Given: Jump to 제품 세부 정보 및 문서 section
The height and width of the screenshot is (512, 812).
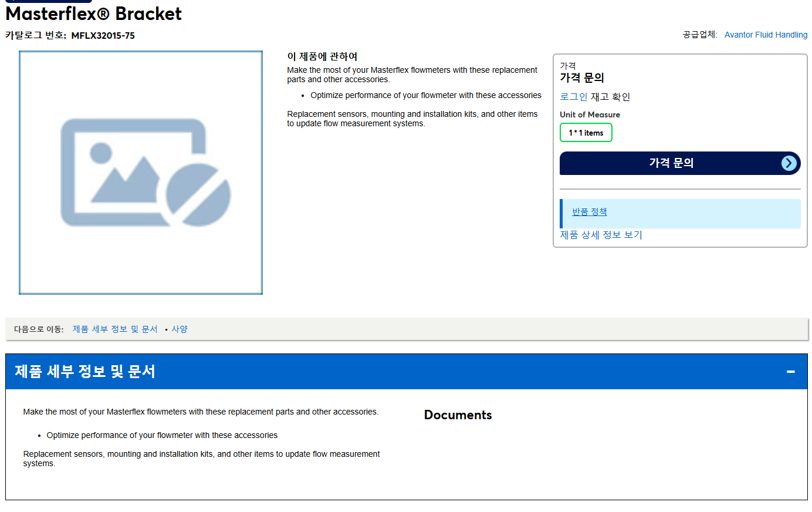Looking at the screenshot, I should coord(115,329).
